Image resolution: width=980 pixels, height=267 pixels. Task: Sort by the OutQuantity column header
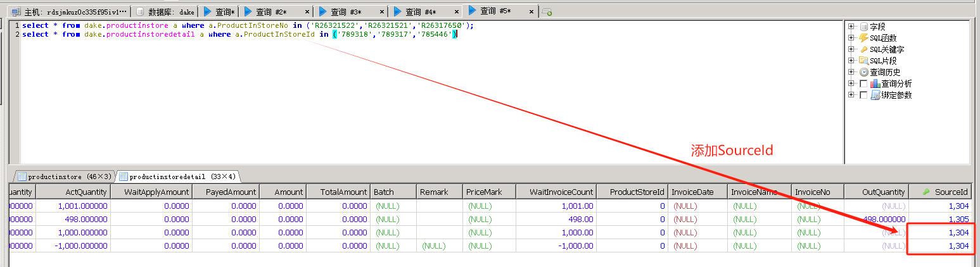click(876, 192)
